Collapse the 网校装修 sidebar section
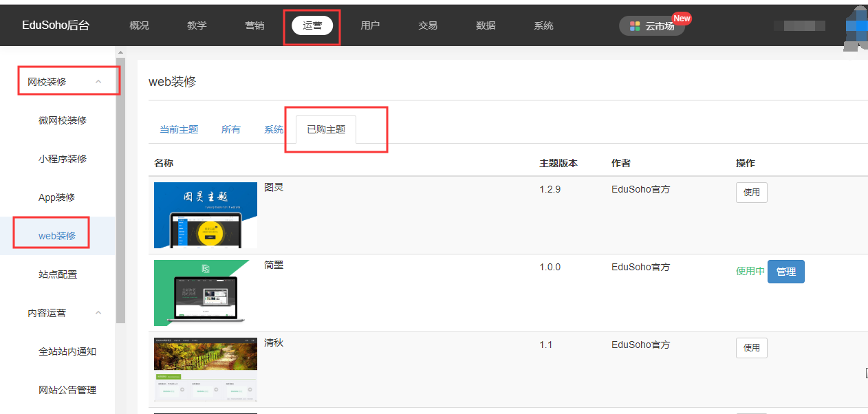The height and width of the screenshot is (414, 868). pos(98,82)
